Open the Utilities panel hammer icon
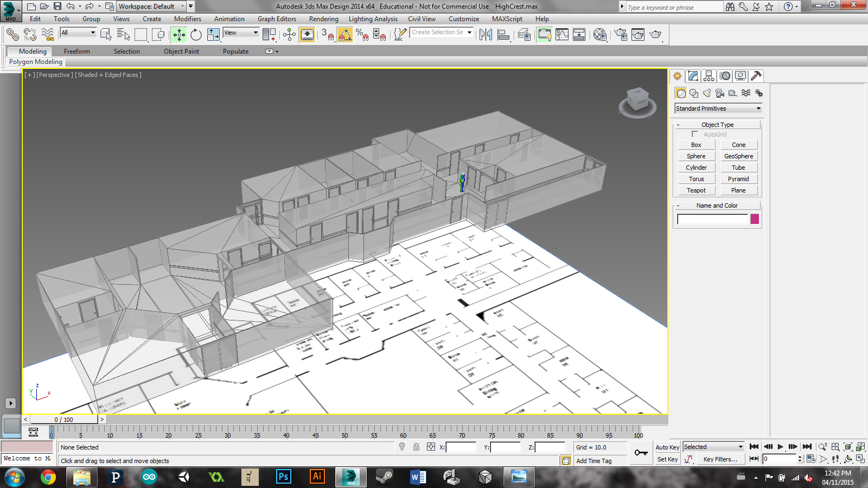The width and height of the screenshot is (868, 488). [756, 76]
